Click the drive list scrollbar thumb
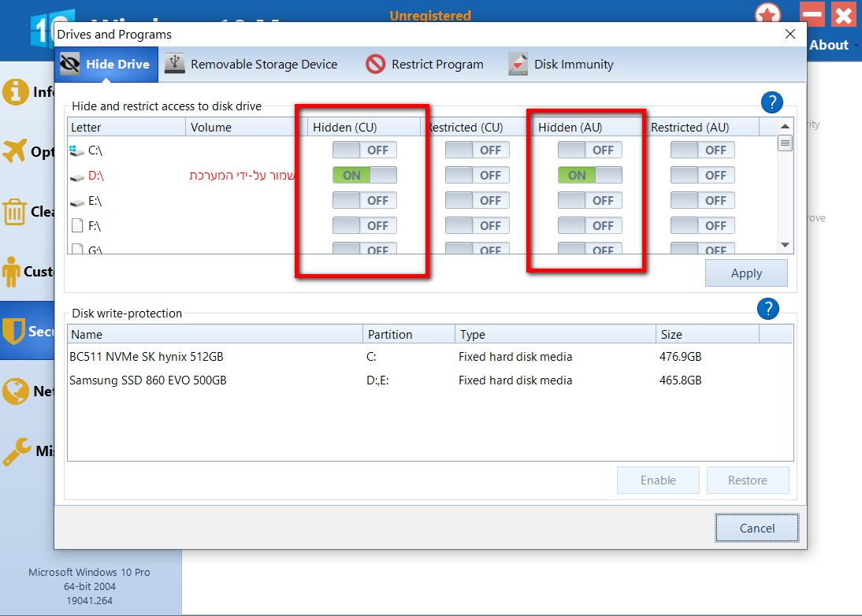Screen dimensions: 862x616 coord(785,143)
